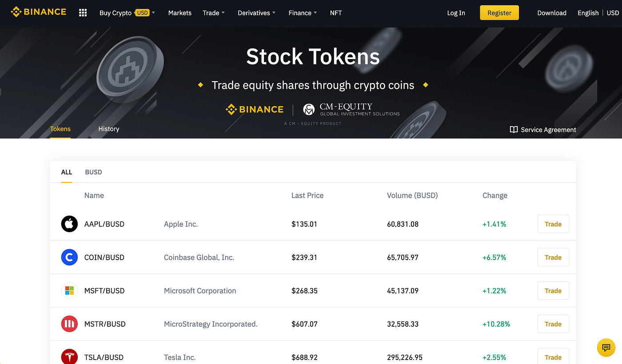
Task: Click the Service Agreement book icon
Action: click(x=514, y=130)
